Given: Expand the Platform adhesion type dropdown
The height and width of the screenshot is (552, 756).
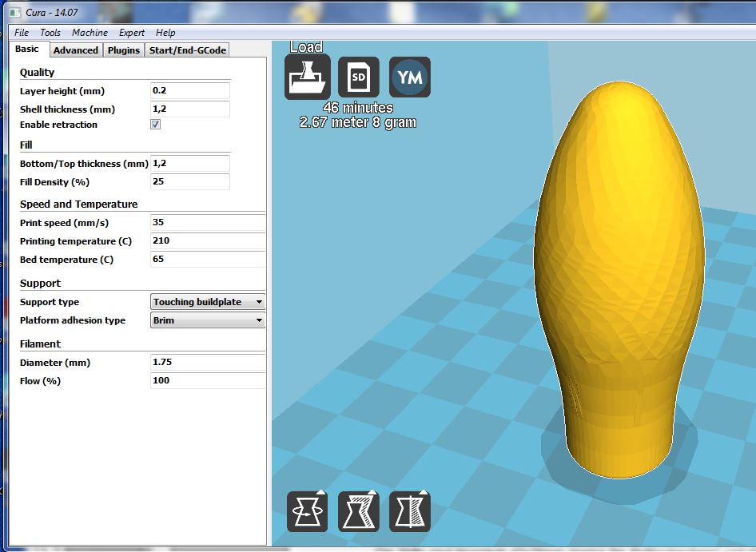Looking at the screenshot, I should coord(208,320).
